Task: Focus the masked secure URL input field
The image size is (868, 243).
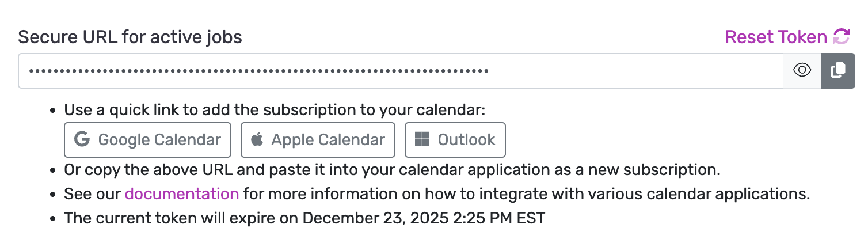Action: [x=633, y=71]
